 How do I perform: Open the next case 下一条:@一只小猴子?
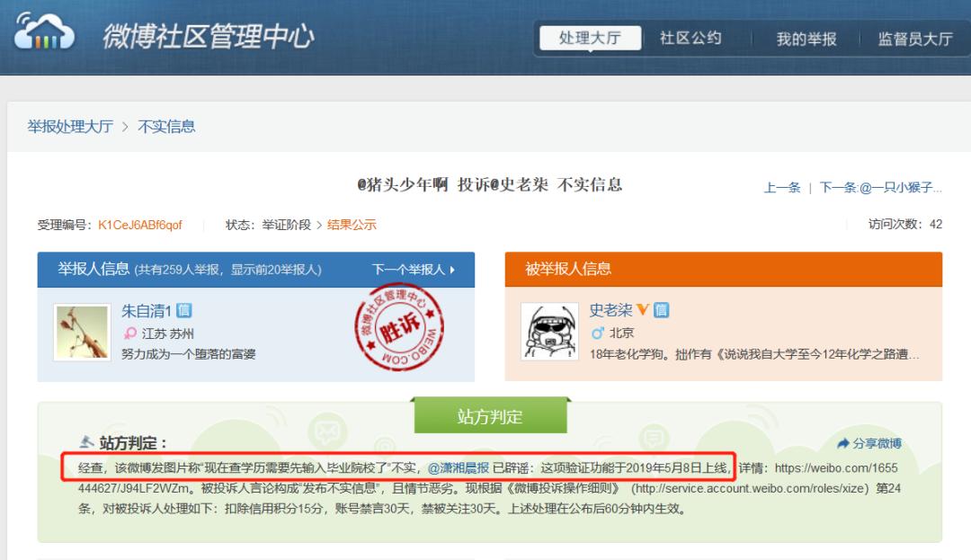point(880,188)
